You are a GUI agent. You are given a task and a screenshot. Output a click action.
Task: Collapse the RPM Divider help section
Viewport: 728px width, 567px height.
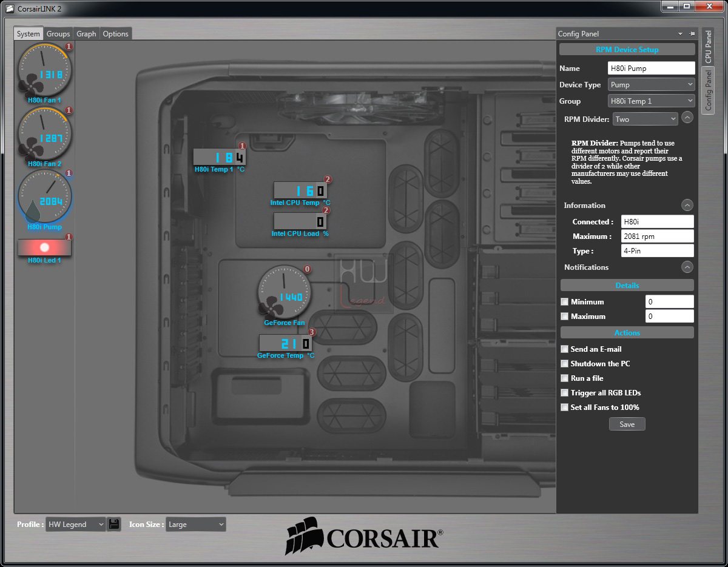[x=687, y=118]
